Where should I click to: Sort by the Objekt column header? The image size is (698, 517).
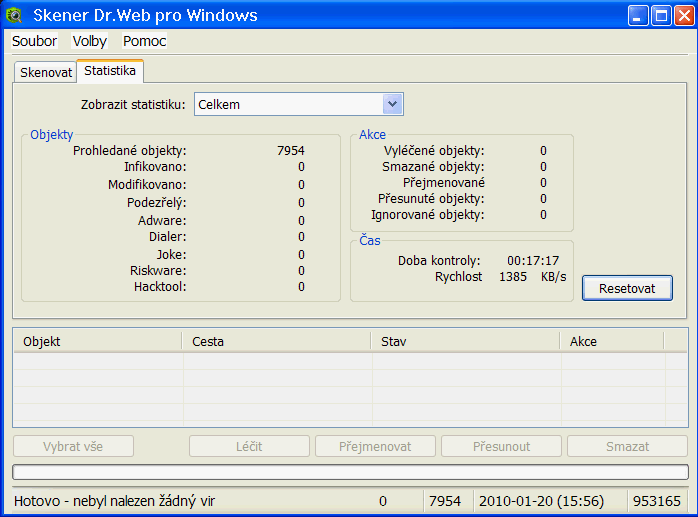click(x=98, y=341)
